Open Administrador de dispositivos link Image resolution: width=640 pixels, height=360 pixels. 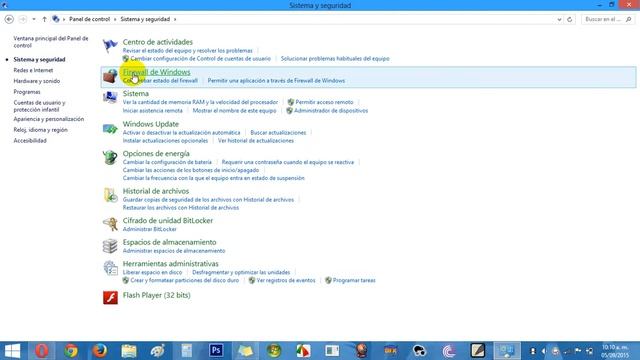point(331,111)
